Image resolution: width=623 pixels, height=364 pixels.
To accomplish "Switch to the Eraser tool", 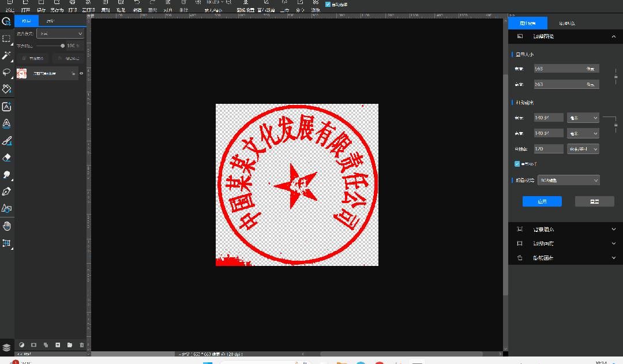I will [7, 157].
